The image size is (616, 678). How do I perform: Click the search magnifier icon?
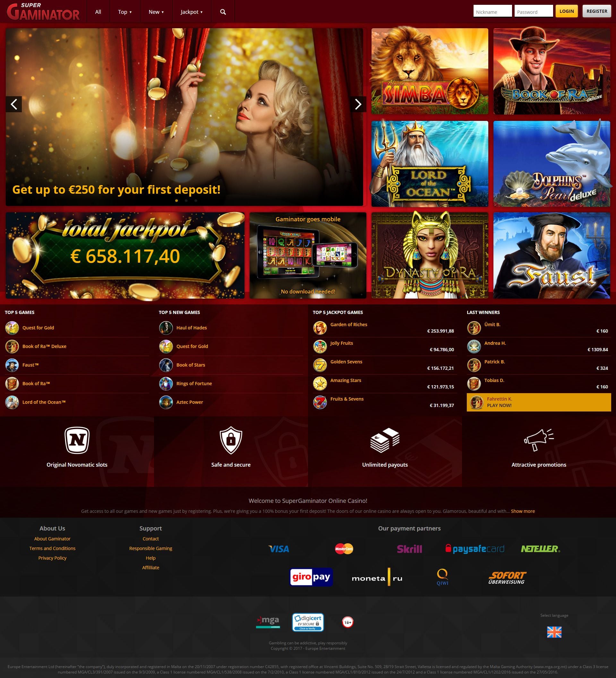click(223, 12)
